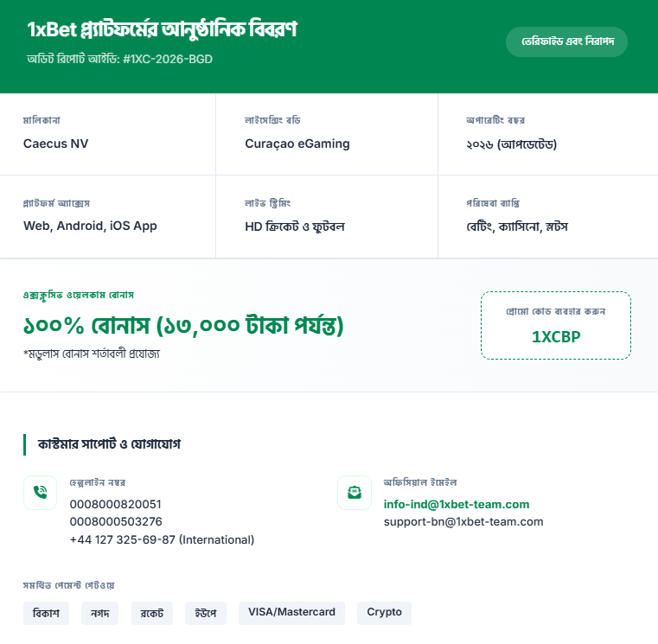Click the helpline phone icon
This screenshot has height=644, width=658.
tap(40, 493)
